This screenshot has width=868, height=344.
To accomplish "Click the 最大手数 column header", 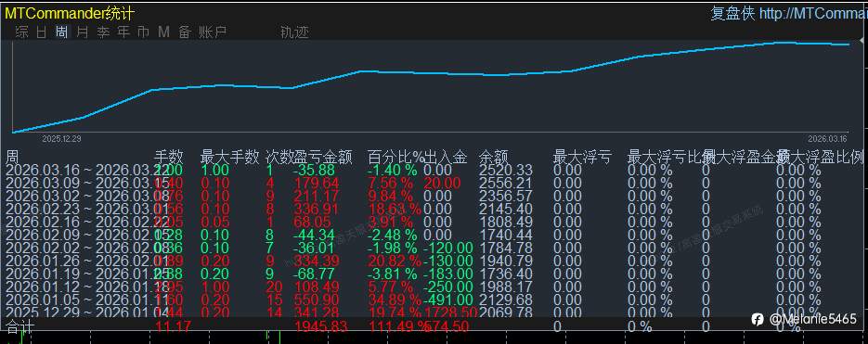I will coord(229,157).
